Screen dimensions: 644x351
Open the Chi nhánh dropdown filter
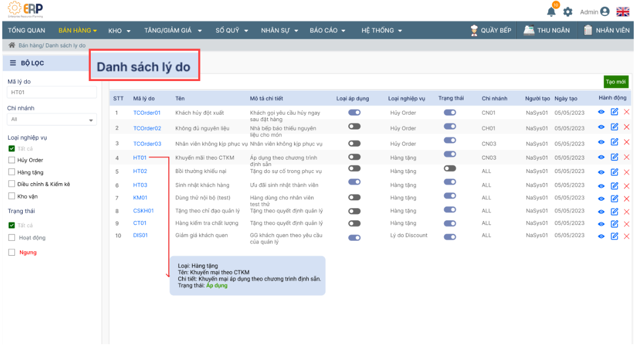click(x=51, y=120)
